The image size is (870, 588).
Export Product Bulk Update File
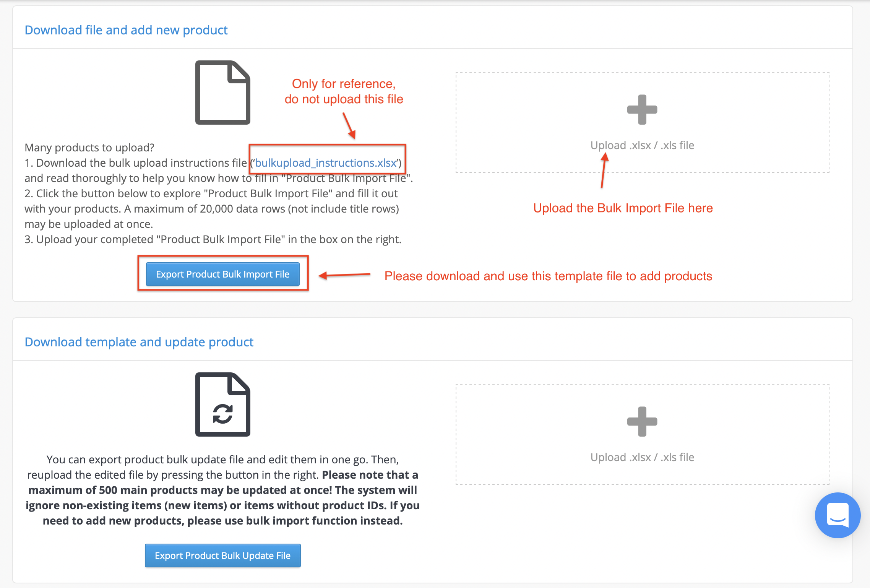pos(223,556)
